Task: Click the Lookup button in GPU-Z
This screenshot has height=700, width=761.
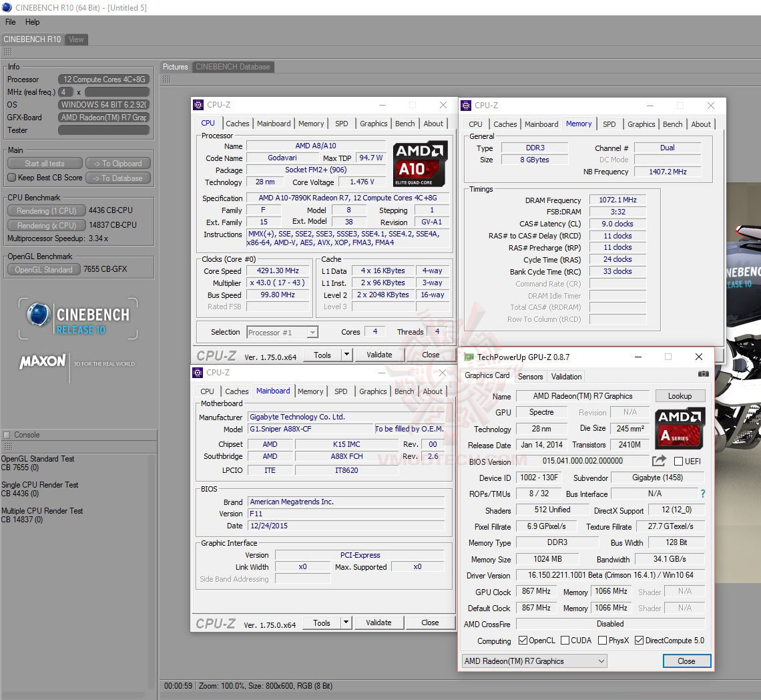Action: pyautogui.click(x=680, y=396)
